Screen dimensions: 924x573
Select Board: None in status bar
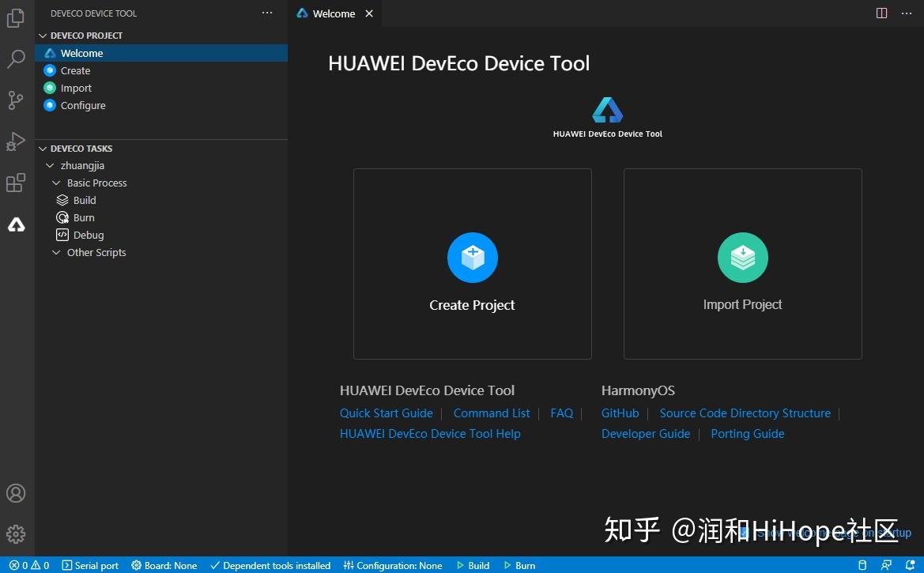tap(164, 565)
